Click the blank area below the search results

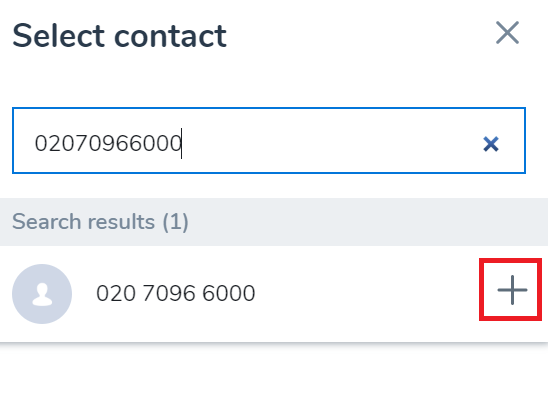274,372
